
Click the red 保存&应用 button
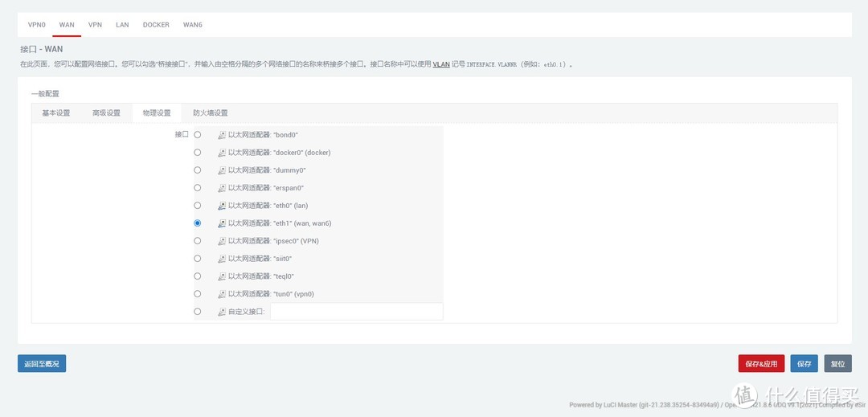[761, 363]
